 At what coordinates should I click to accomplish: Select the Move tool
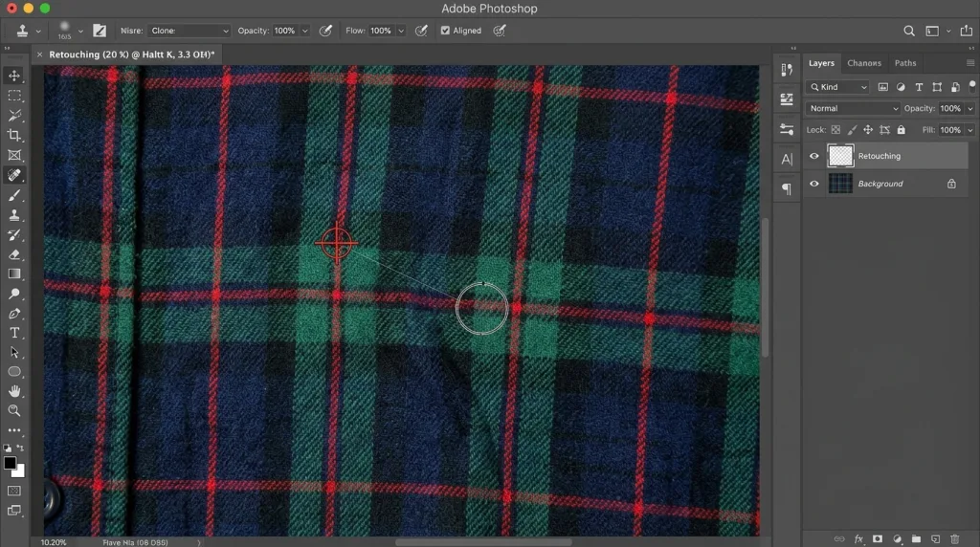(x=13, y=76)
